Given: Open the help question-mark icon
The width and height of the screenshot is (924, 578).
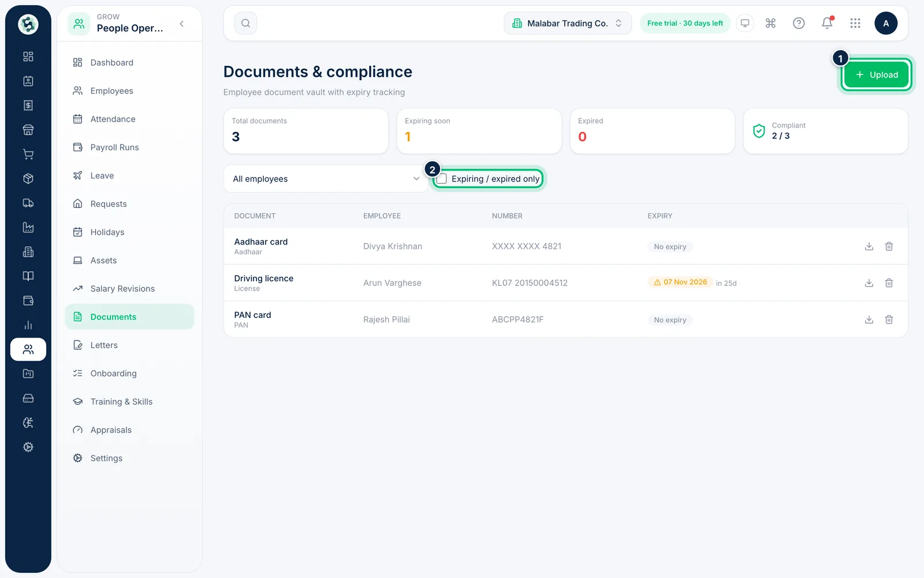Looking at the screenshot, I should [799, 23].
